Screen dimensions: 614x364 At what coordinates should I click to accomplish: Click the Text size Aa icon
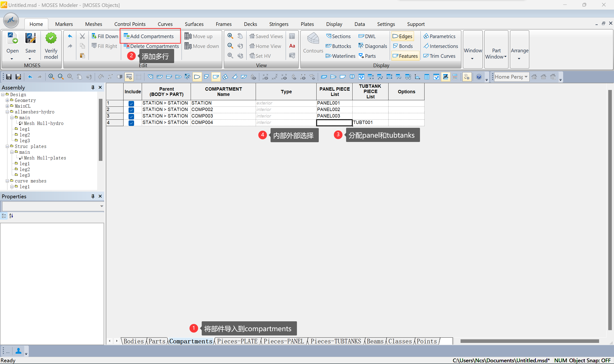292,46
